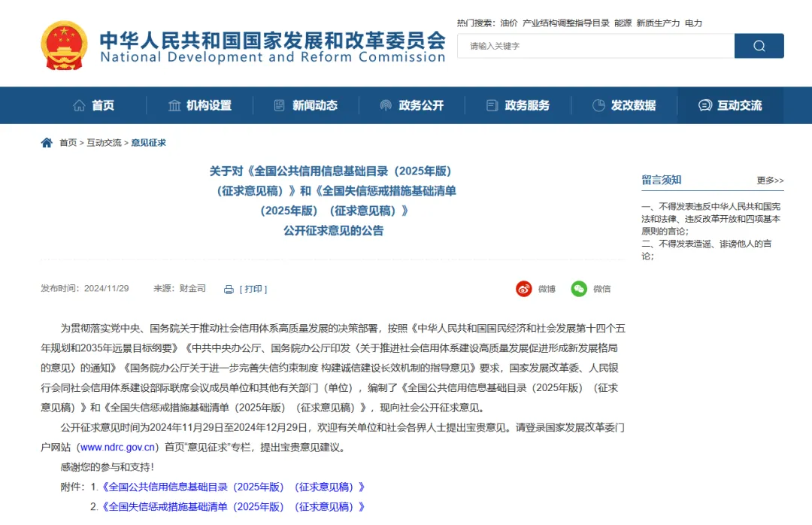The height and width of the screenshot is (525, 812).
Task: Click the 打印 print link
Action: 253,289
